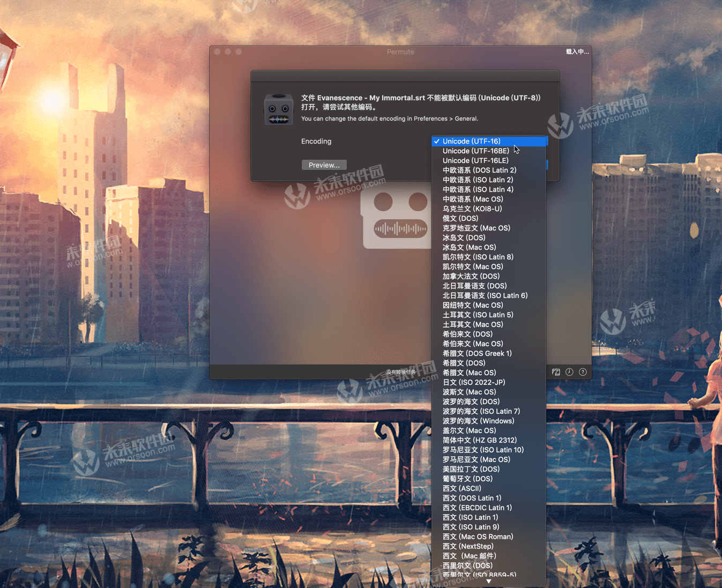Select 中欧语系 (Mac OS) encoding
722x588 pixels.
click(489, 199)
